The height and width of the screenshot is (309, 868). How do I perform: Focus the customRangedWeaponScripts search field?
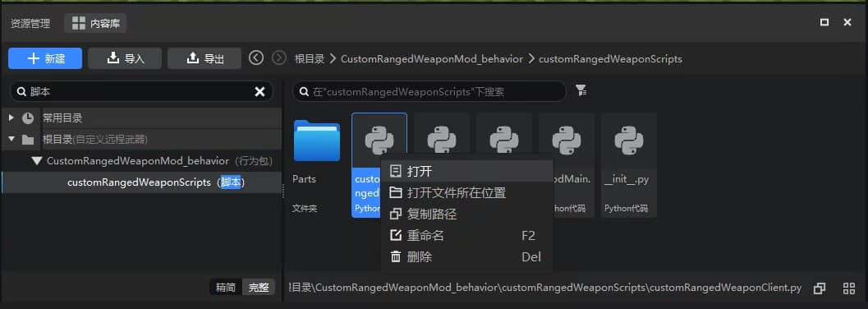(x=429, y=91)
